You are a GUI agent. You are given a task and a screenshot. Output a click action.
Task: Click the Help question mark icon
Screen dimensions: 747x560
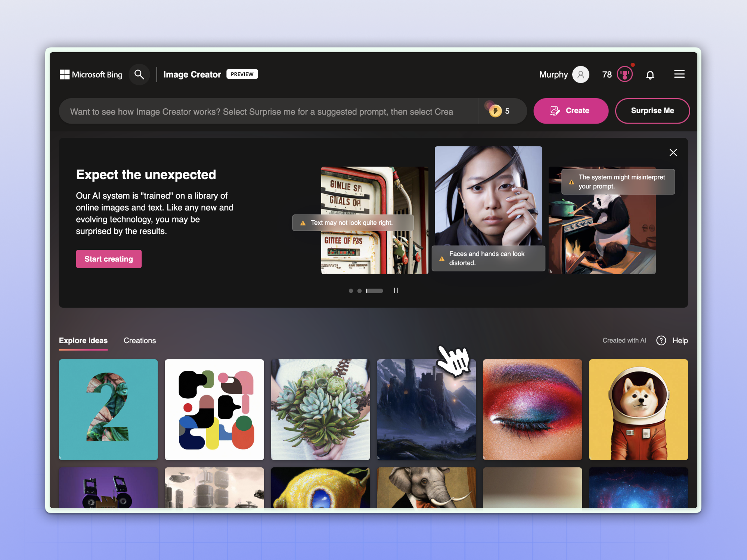(x=661, y=340)
